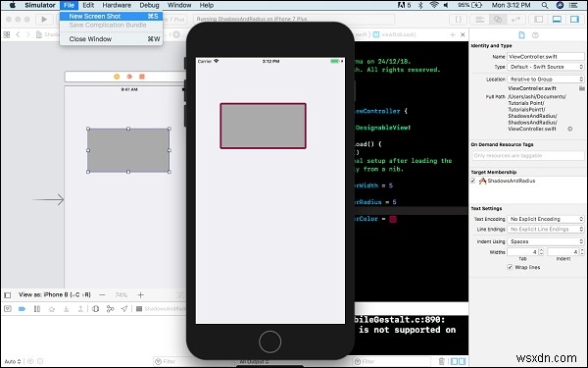
Task: Open the Library curly-braces button
Action: click(x=459, y=20)
